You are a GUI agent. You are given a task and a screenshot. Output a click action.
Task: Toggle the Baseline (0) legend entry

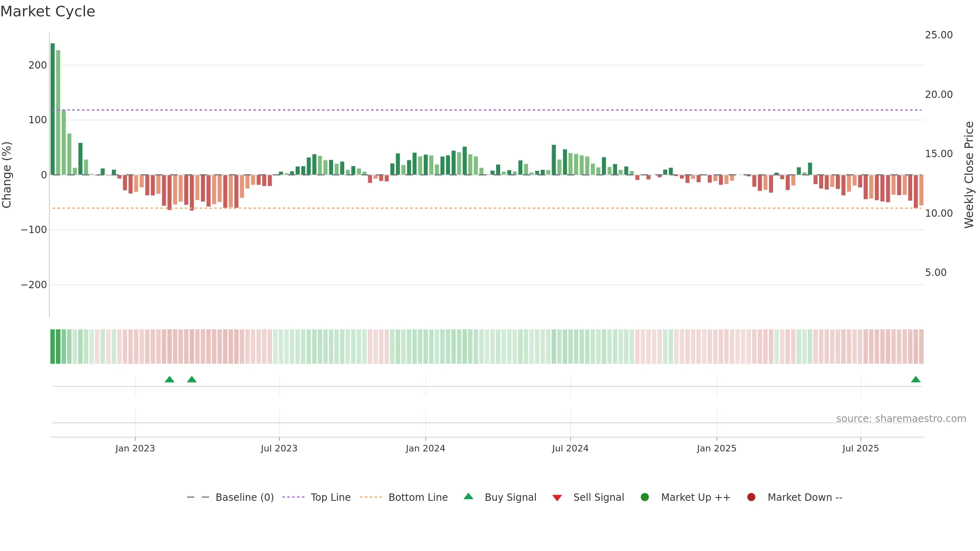pyautogui.click(x=230, y=497)
